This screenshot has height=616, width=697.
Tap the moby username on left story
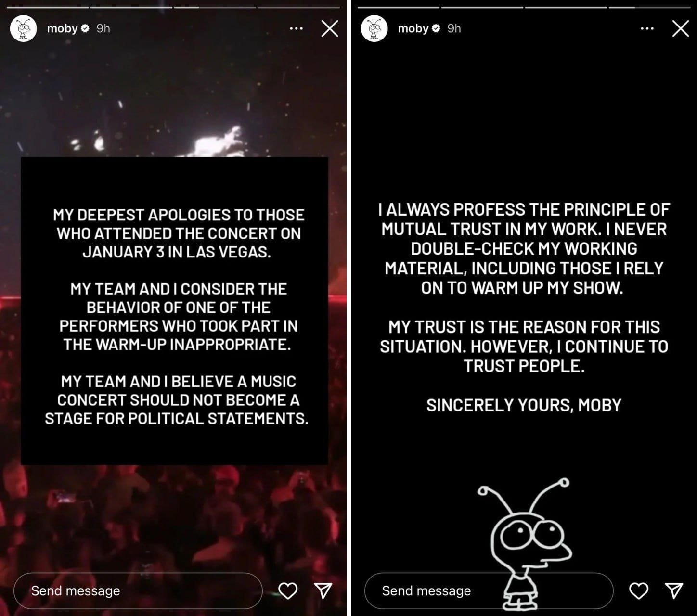pyautogui.click(x=62, y=29)
